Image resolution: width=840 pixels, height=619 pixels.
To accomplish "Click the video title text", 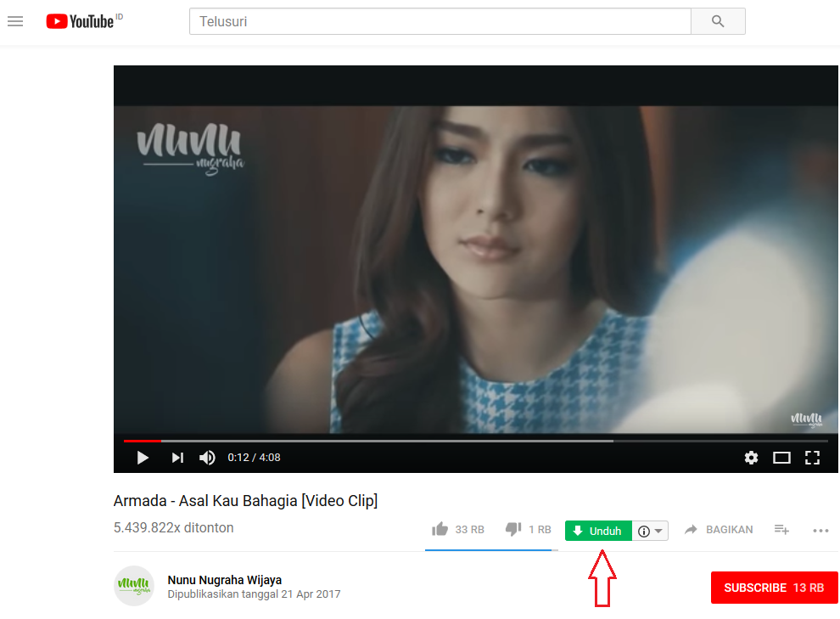I will click(245, 501).
